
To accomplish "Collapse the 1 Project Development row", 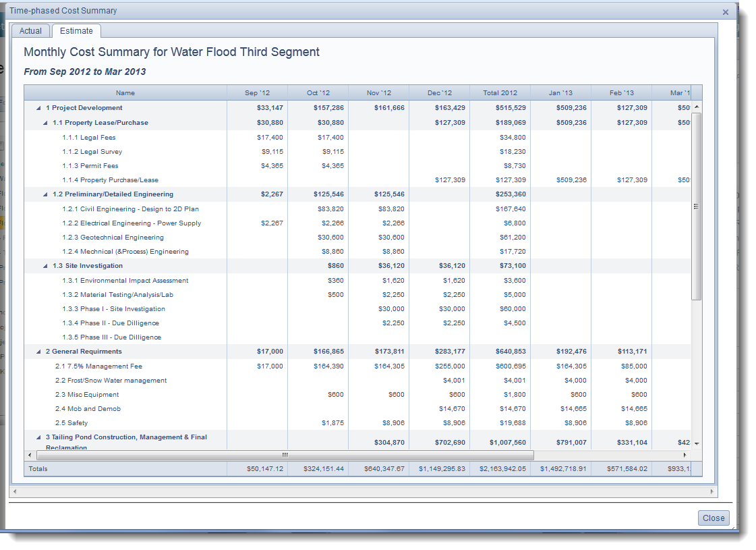I will (38, 108).
